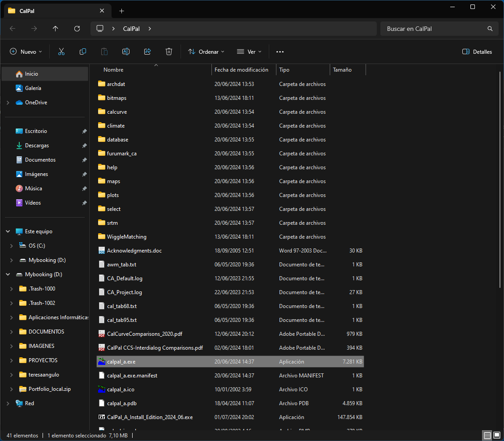Click the Share icon in toolbar
Image resolution: width=504 pixels, height=441 pixels.
click(147, 51)
